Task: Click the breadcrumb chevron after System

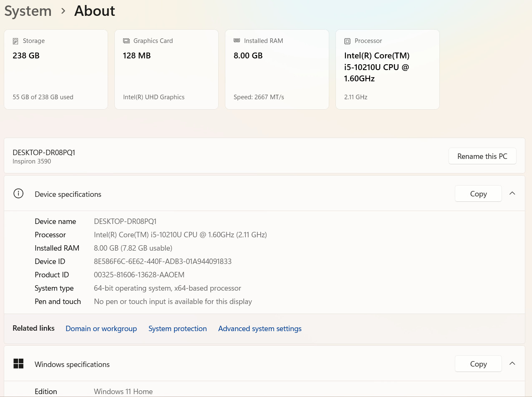Action: (x=63, y=11)
